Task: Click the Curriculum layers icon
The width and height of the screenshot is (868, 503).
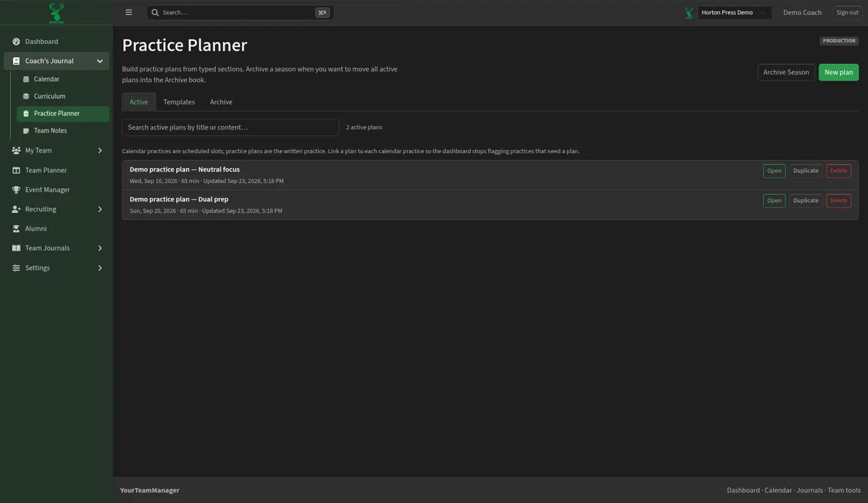Action: click(x=26, y=96)
